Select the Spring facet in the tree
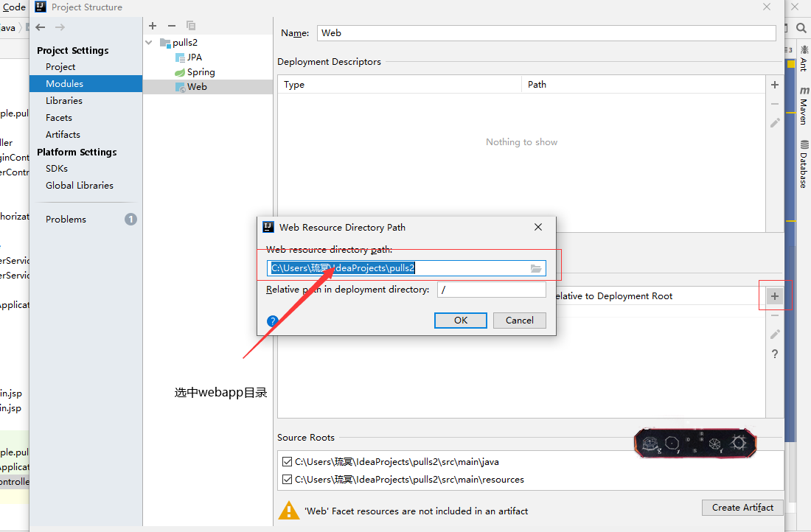This screenshot has height=532, width=811. pos(195,72)
